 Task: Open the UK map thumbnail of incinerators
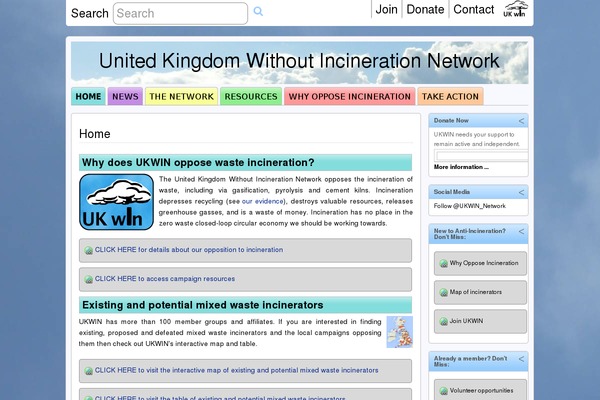point(399,332)
